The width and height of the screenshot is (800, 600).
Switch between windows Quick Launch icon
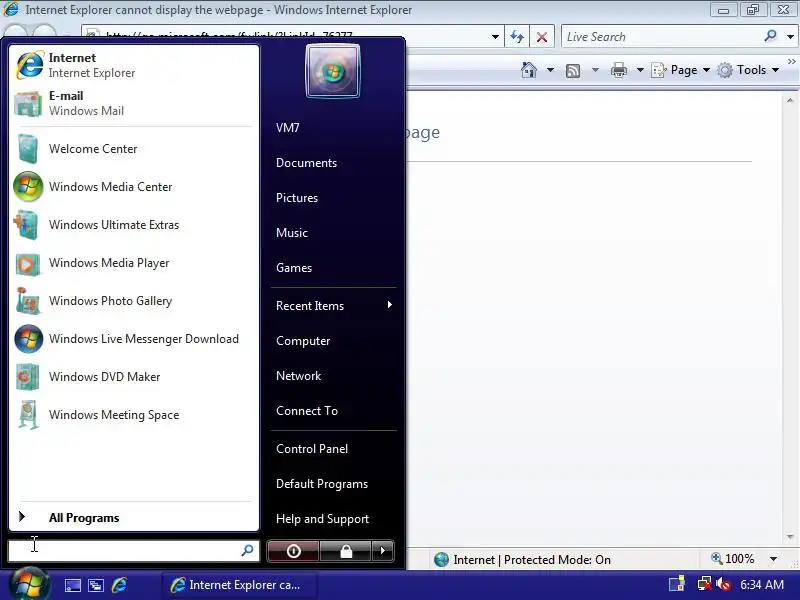[x=96, y=585]
